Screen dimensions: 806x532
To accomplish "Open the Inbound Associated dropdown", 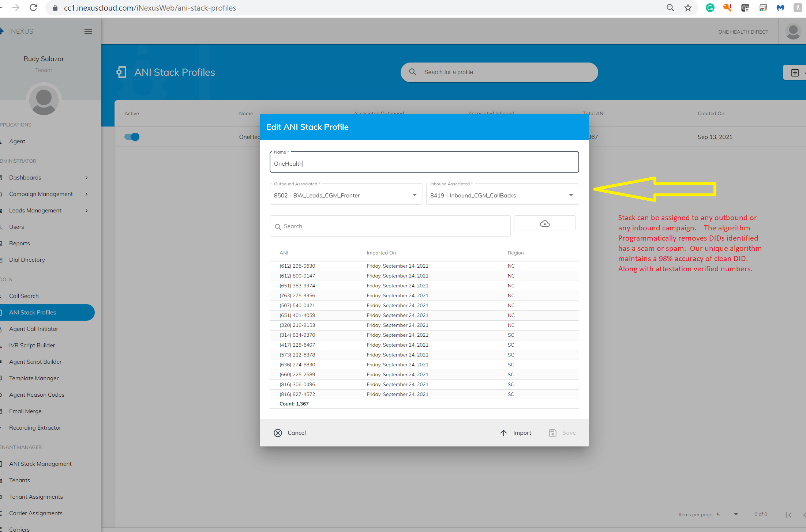I will coord(570,194).
